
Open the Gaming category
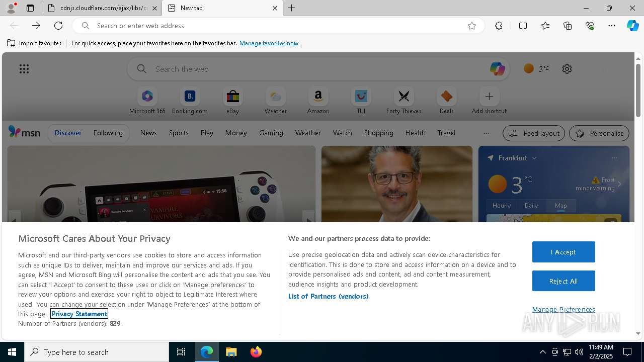271,133
